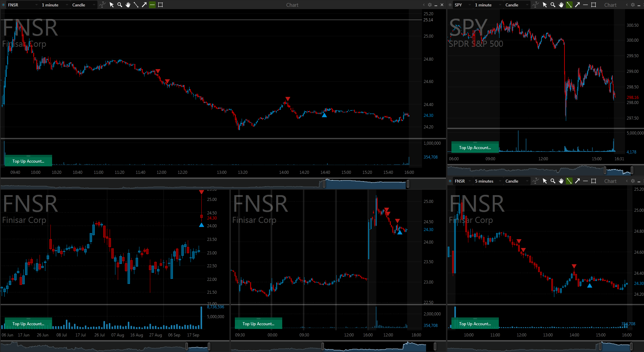Click left handle of FNSR daily chart range slider

(186, 346)
